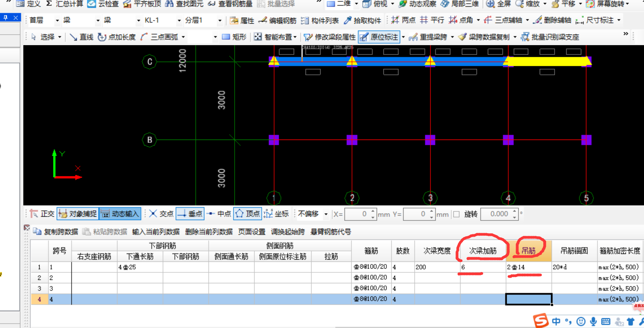Zoom to 全屏 extents
This screenshot has width=644, height=328.
499,4
